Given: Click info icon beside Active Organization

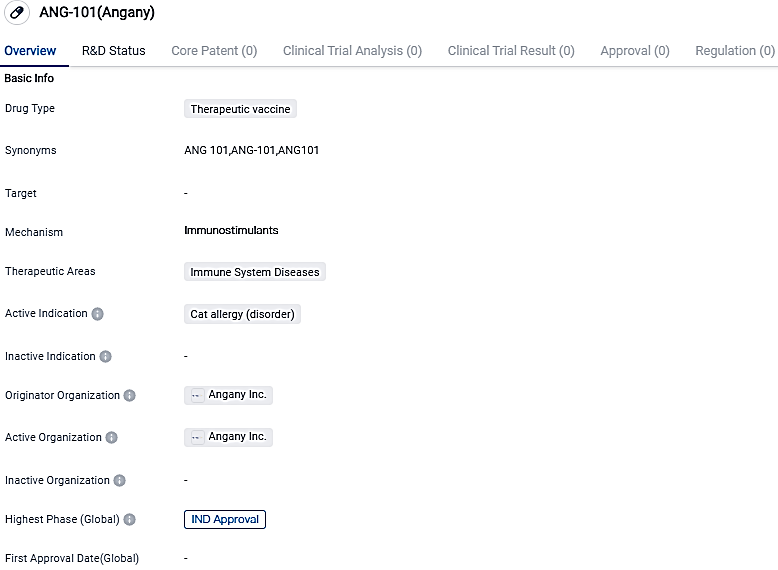Looking at the screenshot, I should 111,438.
